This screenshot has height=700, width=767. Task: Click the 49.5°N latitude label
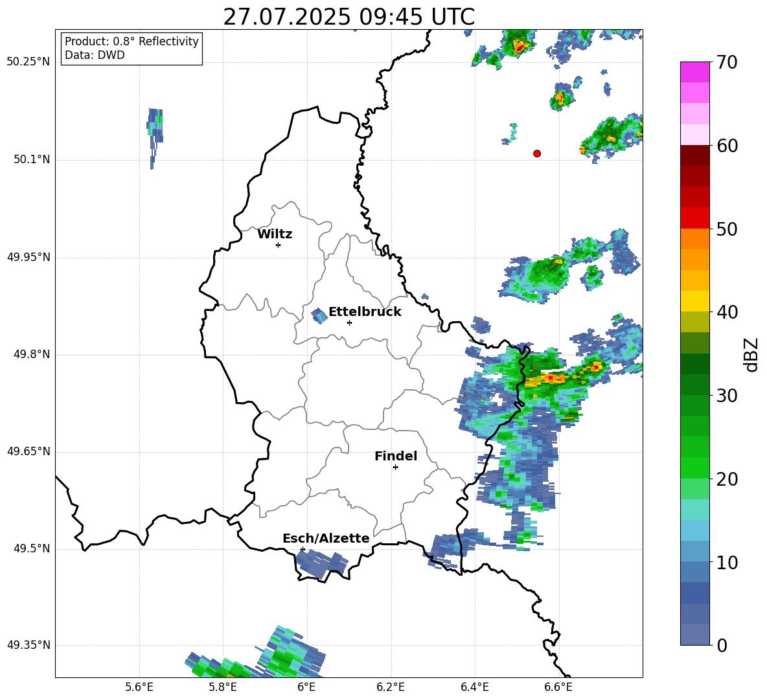click(x=31, y=548)
